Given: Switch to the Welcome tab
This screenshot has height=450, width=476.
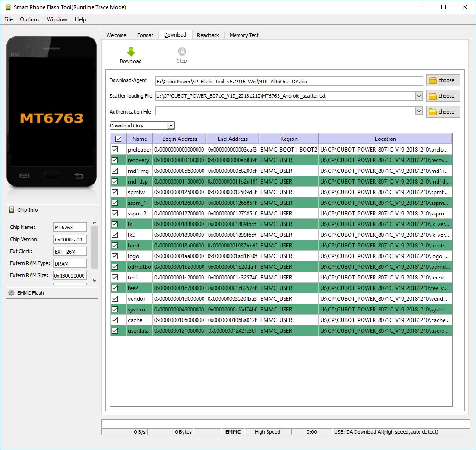Looking at the screenshot, I should pos(116,35).
